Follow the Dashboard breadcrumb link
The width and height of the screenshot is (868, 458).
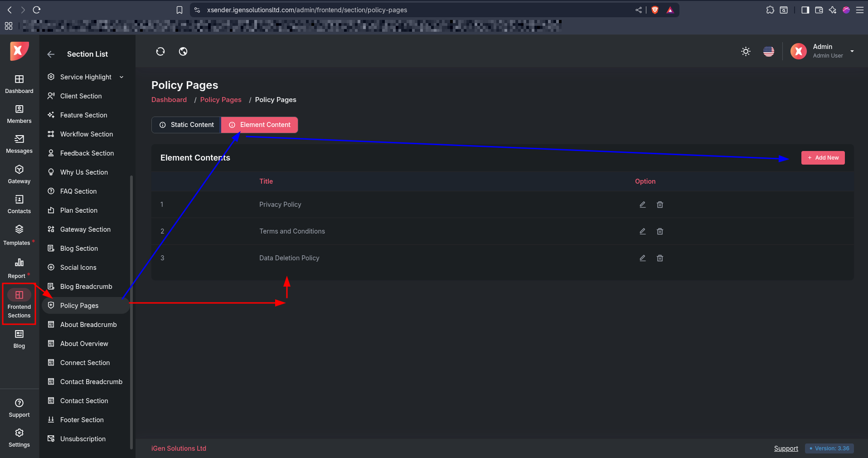[169, 100]
